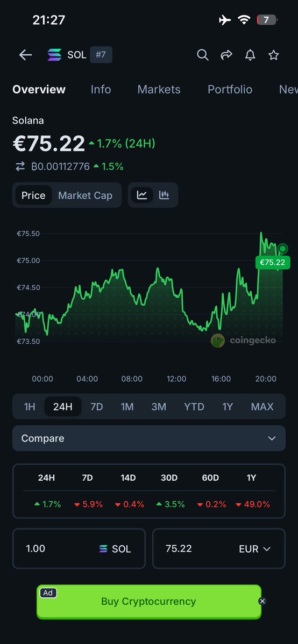
Task: Switch to candlestick chart icon
Action: (164, 195)
